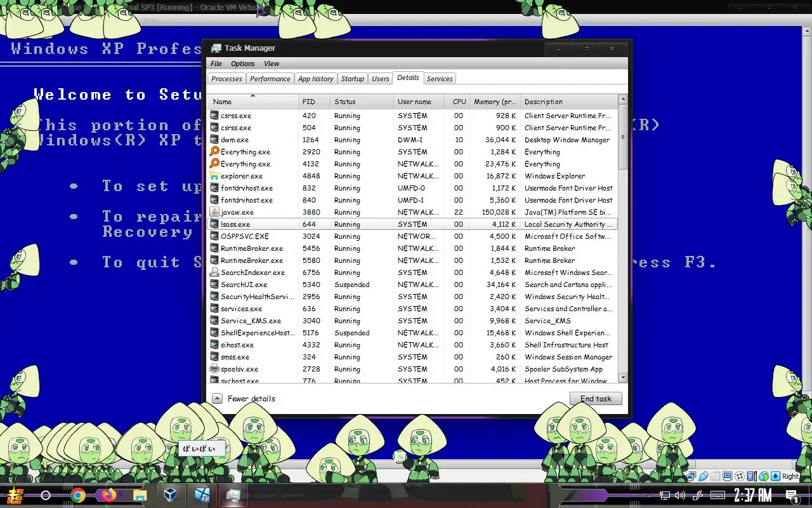Click the scrollbar up arrow

click(x=623, y=99)
